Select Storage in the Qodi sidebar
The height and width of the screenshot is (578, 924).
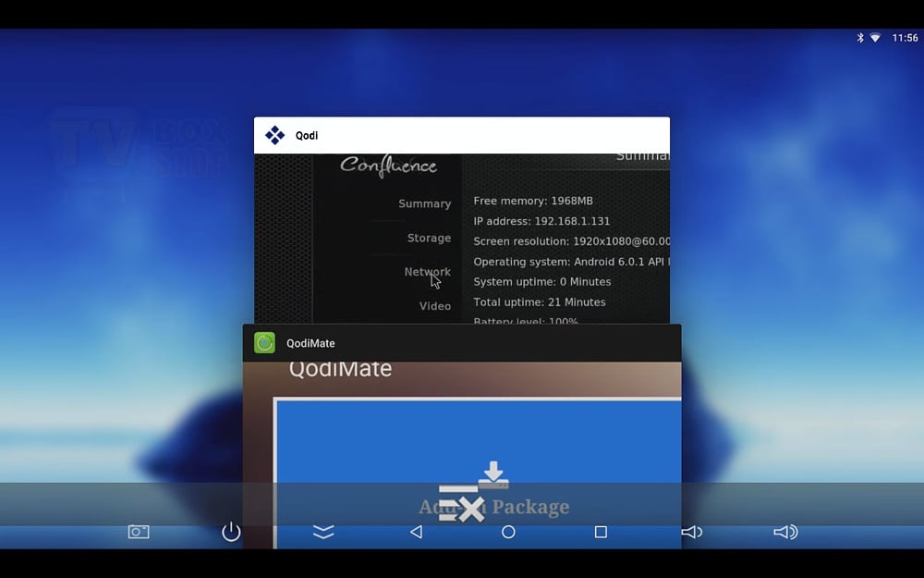coord(429,238)
